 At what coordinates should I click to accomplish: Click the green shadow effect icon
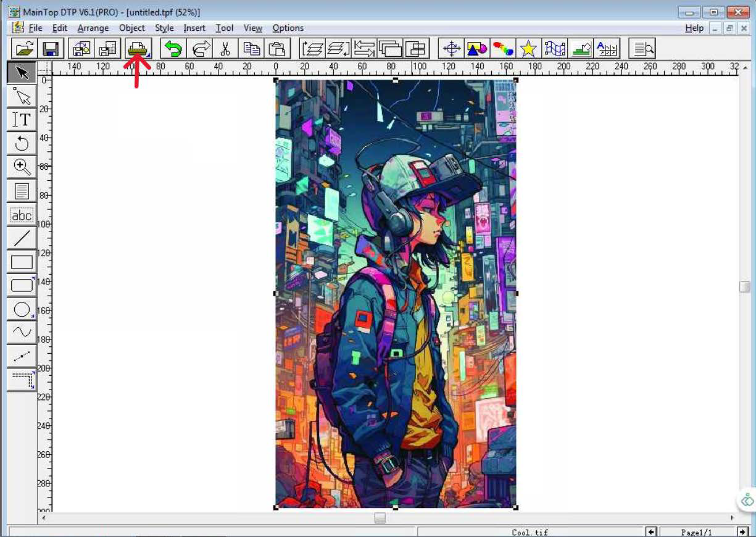tap(581, 48)
